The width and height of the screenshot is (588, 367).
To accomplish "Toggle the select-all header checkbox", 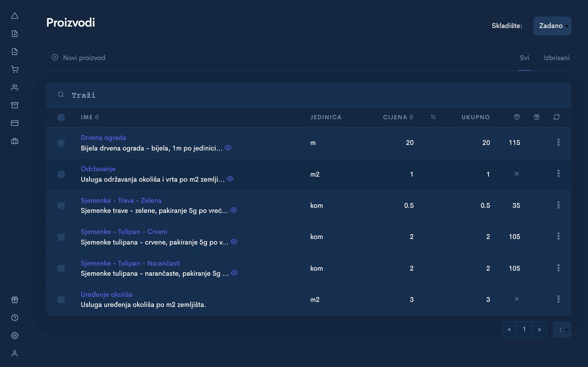I will tap(61, 117).
